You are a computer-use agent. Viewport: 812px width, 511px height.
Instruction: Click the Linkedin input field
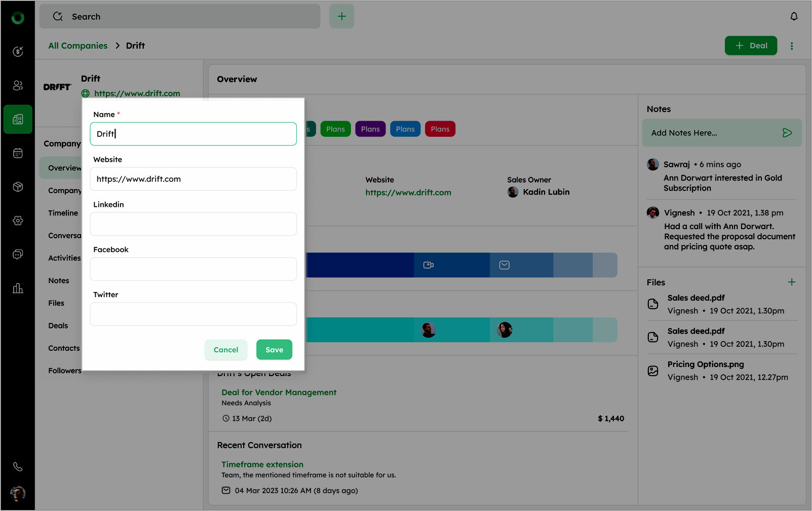(x=193, y=224)
